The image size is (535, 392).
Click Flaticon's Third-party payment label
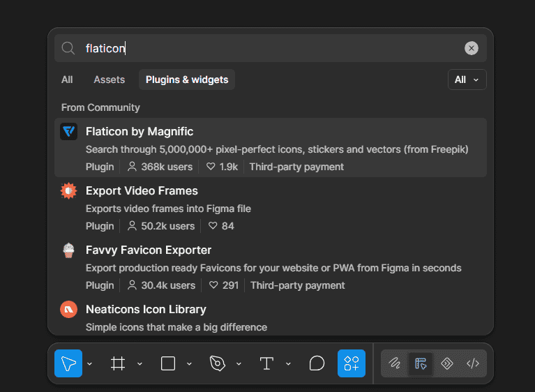tap(296, 167)
